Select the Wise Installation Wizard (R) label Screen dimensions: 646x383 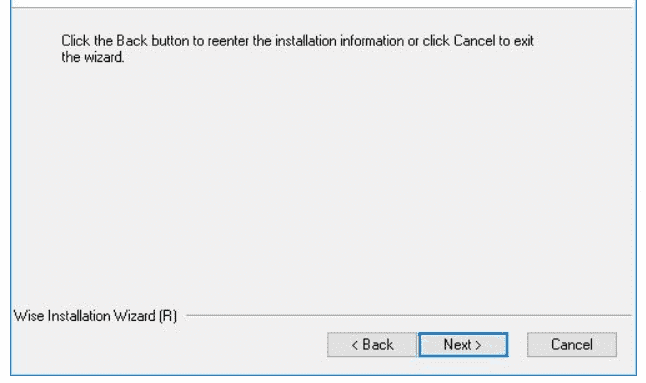point(95,316)
